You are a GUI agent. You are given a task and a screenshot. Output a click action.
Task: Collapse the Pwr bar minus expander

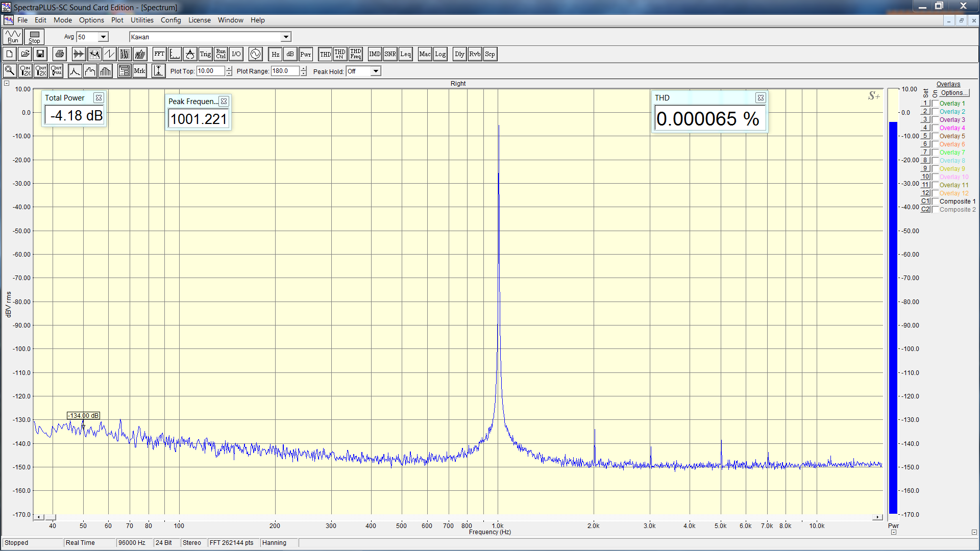(x=894, y=532)
